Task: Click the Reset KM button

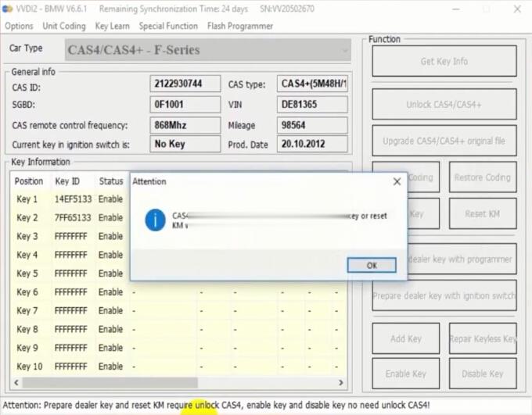Action: (x=483, y=214)
